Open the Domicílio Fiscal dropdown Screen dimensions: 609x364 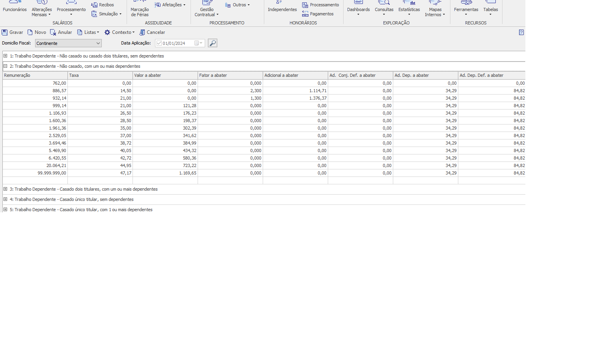click(98, 43)
